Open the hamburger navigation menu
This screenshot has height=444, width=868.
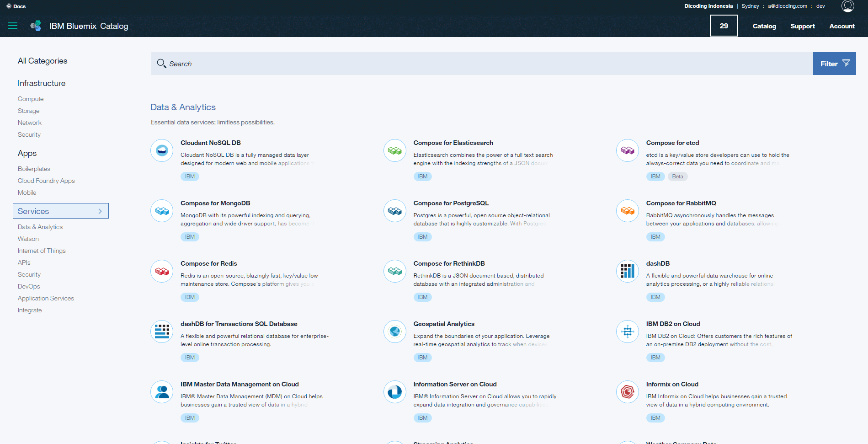[13, 26]
